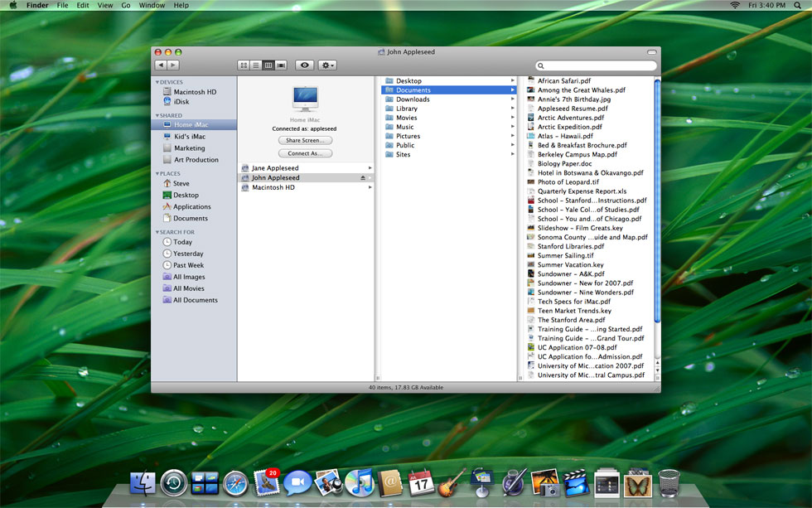
Task: Select Macintosh HD under Devices
Action: pyautogui.click(x=194, y=92)
